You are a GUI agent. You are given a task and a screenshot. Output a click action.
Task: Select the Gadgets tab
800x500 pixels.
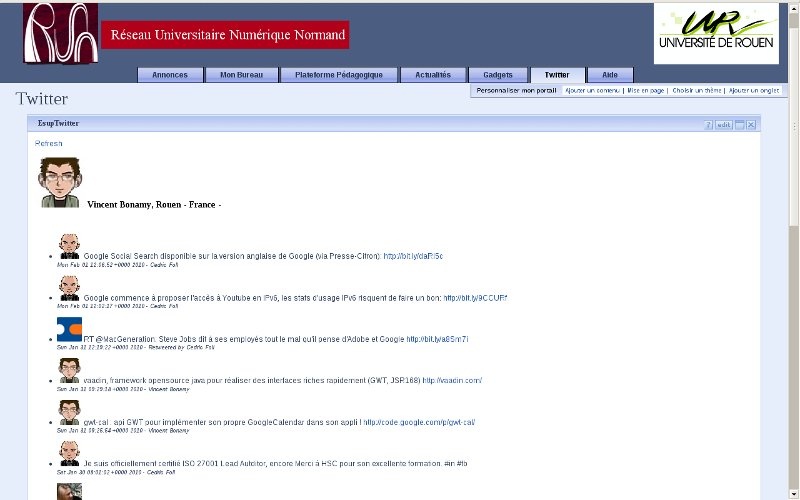click(x=497, y=75)
